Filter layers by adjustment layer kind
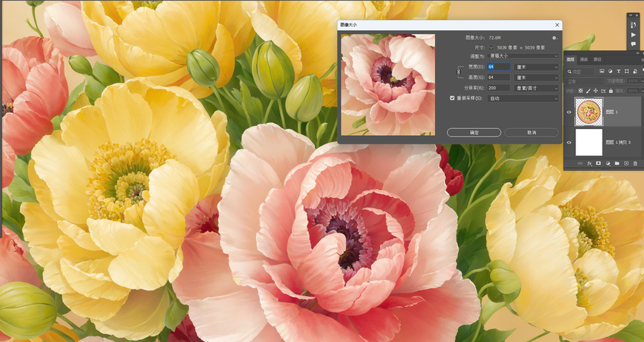This screenshot has width=644, height=342. coord(610,71)
